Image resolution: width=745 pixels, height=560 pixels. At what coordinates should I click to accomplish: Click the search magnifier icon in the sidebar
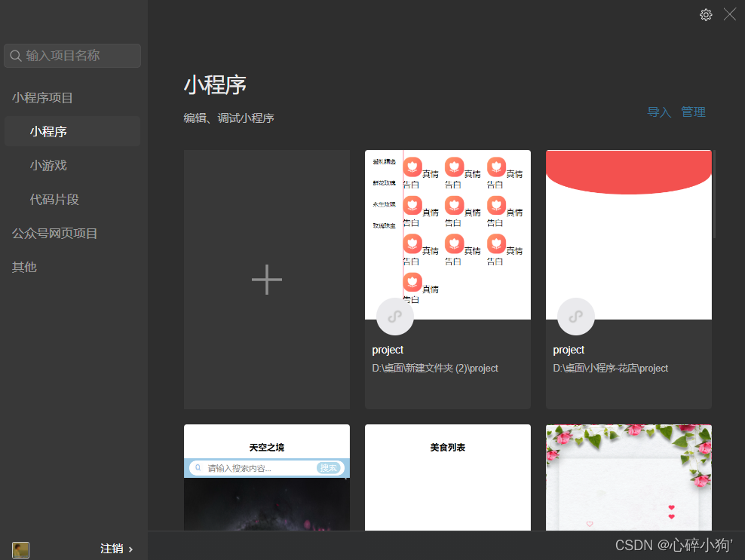point(15,56)
